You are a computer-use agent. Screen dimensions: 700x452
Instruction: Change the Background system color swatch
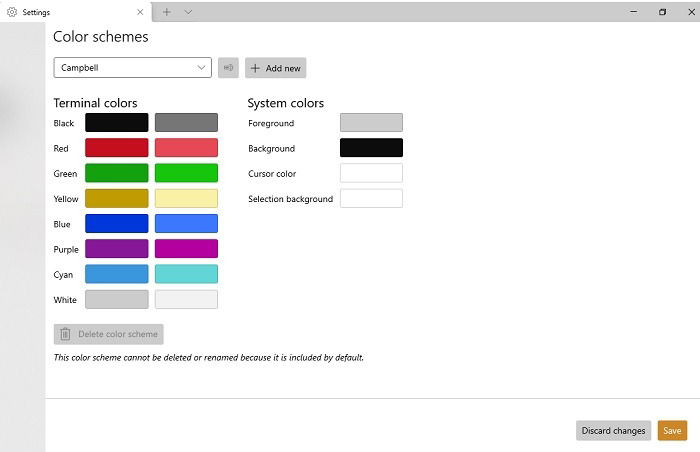(371, 148)
